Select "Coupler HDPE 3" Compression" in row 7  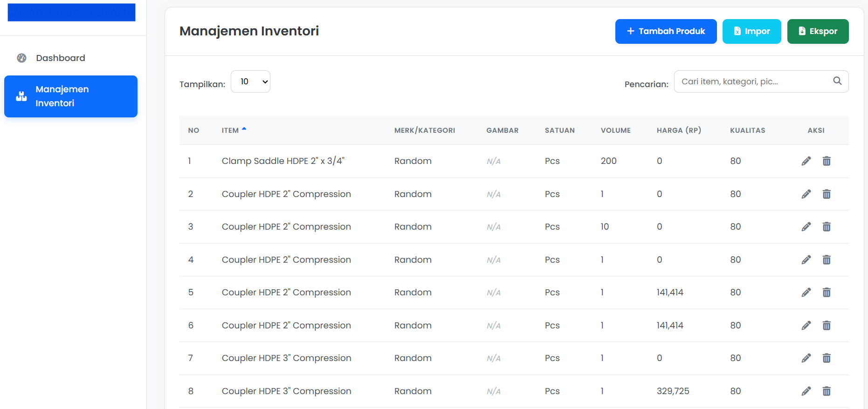tap(286, 358)
